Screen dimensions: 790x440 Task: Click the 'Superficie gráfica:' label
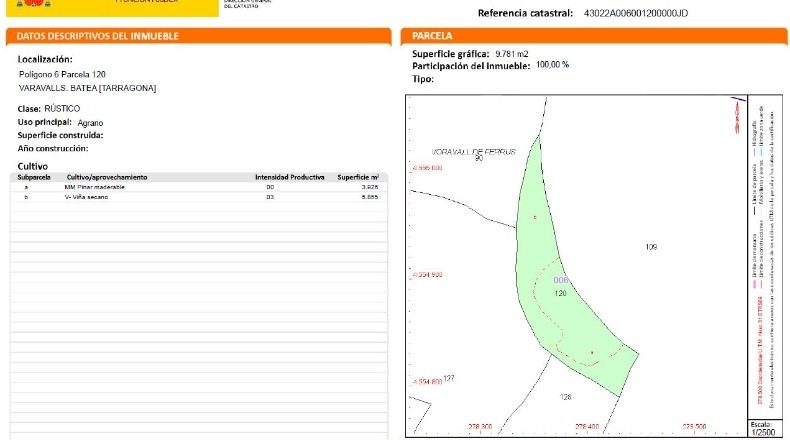coord(450,54)
